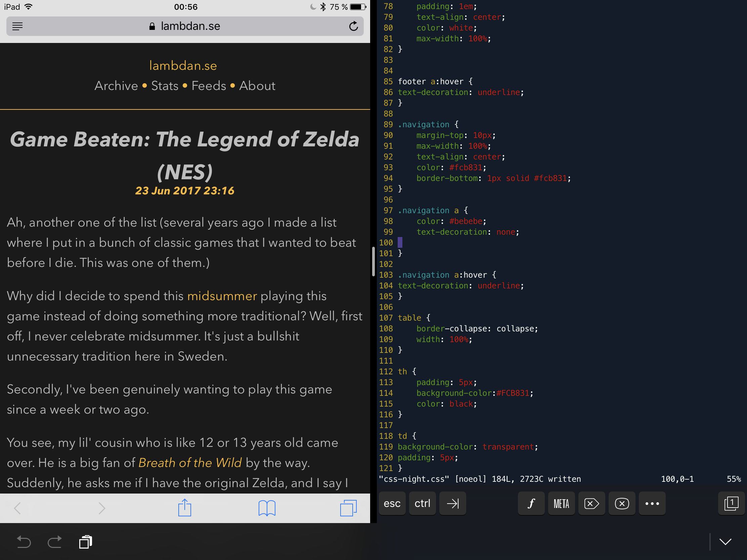Tap the circled x clear key icon
This screenshot has height=560, width=747.
(x=622, y=503)
